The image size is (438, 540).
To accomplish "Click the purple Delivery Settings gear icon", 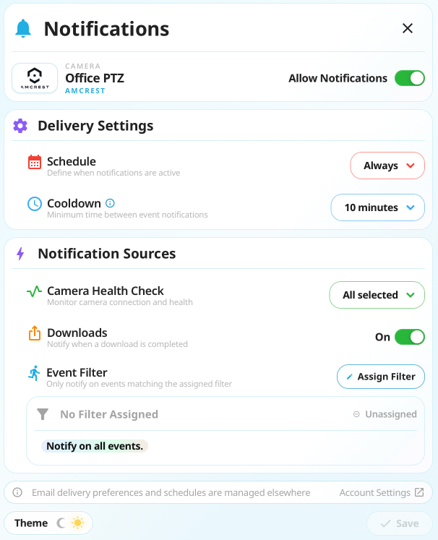I will [20, 126].
